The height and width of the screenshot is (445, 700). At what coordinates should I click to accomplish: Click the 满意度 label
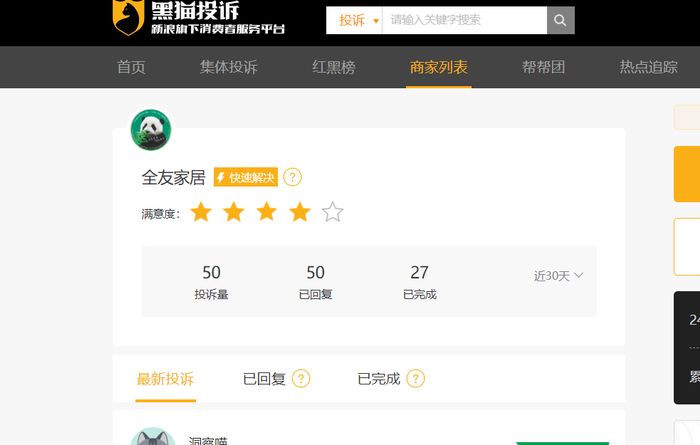click(160, 214)
